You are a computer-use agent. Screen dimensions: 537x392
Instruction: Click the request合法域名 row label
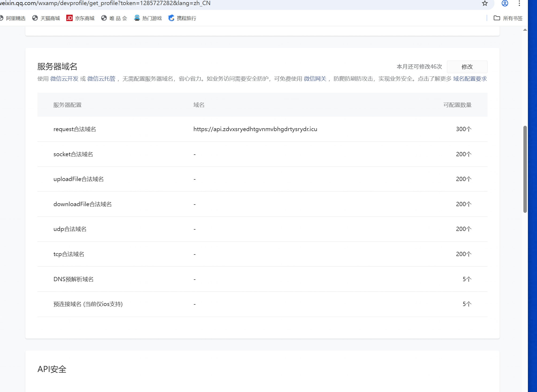75,129
